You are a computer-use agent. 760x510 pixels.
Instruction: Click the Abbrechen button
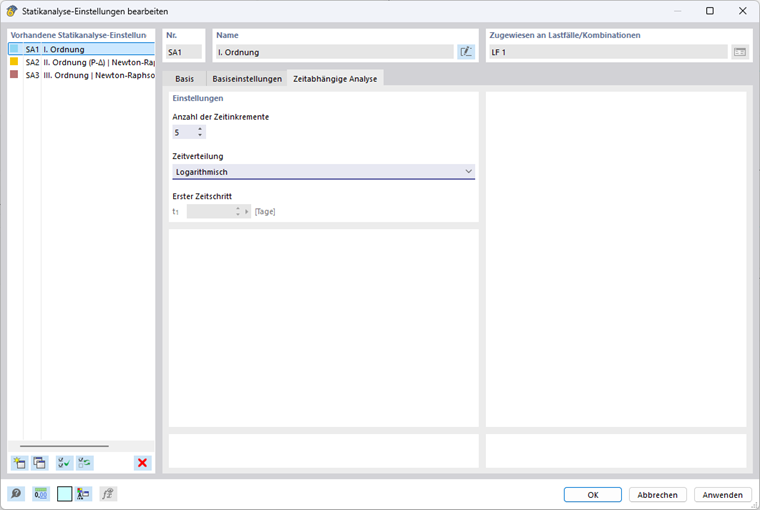click(657, 495)
